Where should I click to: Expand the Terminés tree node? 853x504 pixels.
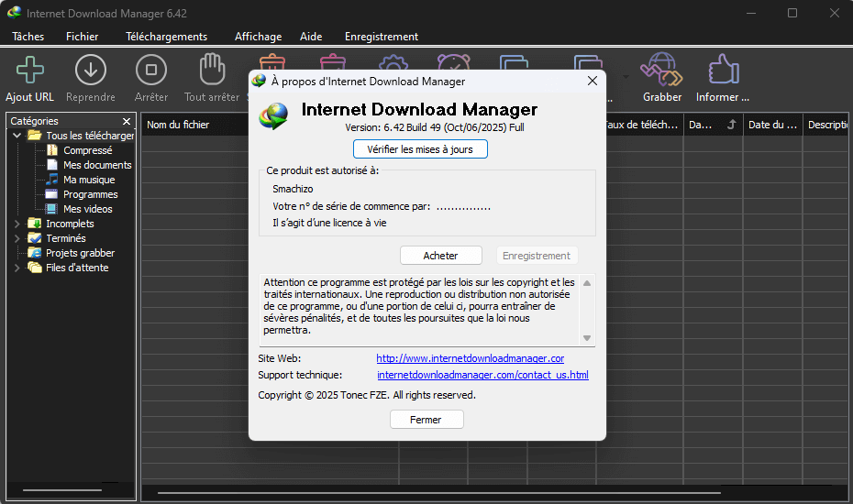point(17,238)
